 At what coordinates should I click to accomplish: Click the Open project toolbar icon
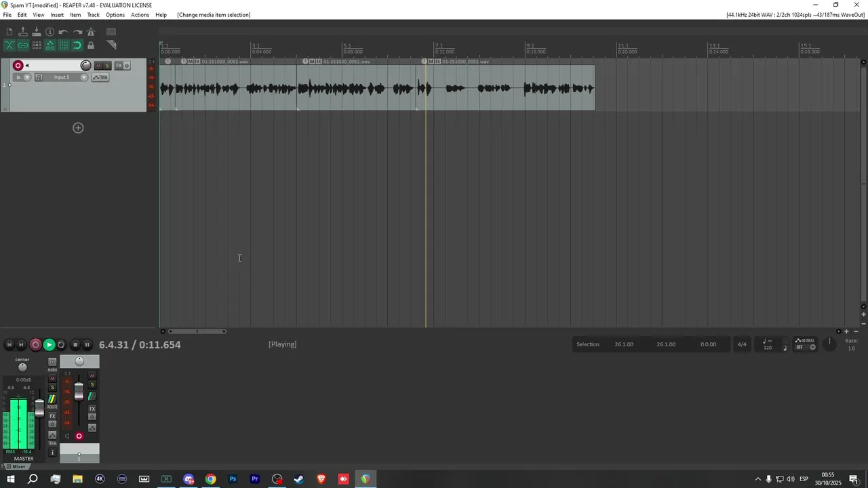[x=23, y=32]
